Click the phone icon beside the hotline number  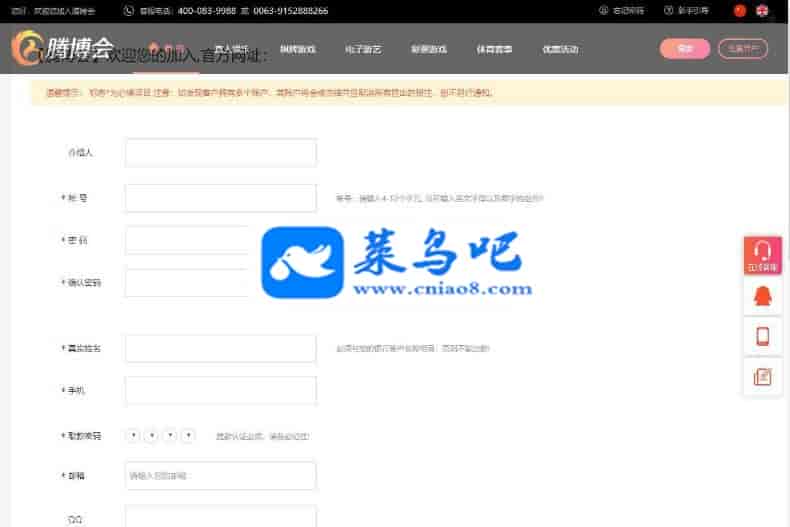[128, 10]
